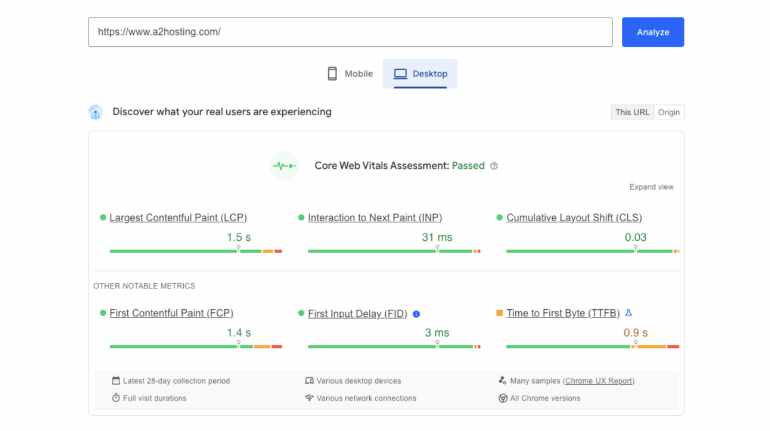This screenshot has height=431, width=770.
Task: Click the FCP value 1.4 s
Action: tap(239, 333)
